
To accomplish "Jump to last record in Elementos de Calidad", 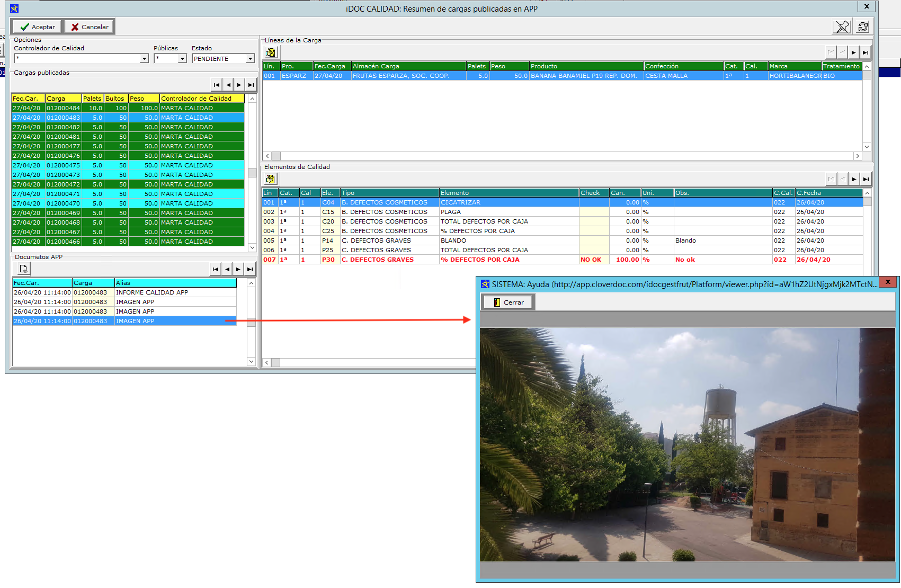I will point(866,179).
